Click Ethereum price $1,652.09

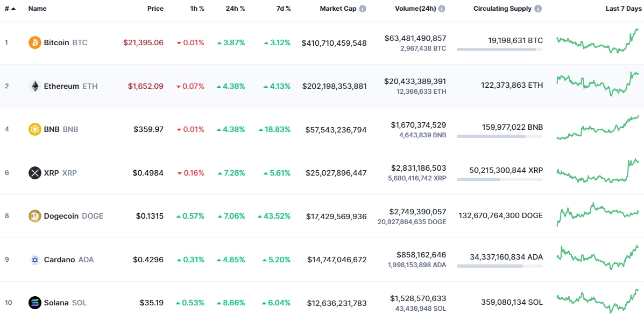(x=145, y=86)
